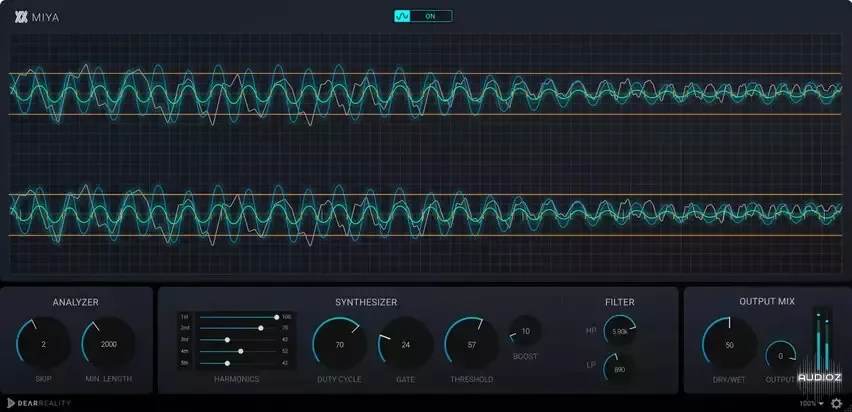This screenshot has height=412, width=852.
Task: Click the OUTPUT gain knob
Action: [781, 357]
